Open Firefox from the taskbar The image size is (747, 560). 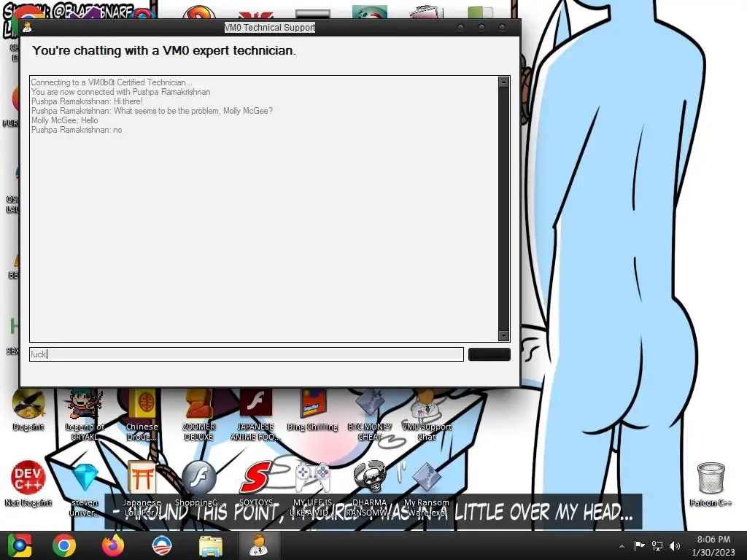coord(113,545)
